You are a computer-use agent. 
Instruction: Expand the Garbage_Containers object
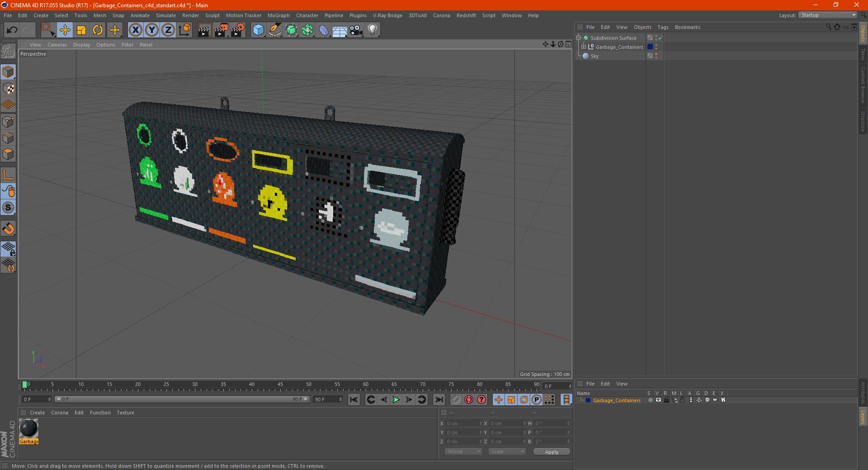coord(584,47)
